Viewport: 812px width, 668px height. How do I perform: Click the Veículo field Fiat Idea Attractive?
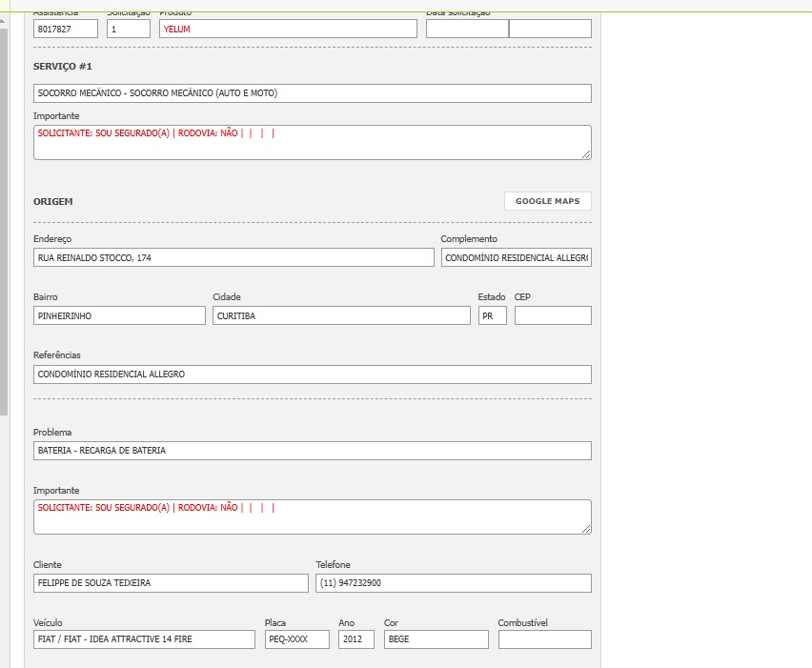click(144, 639)
